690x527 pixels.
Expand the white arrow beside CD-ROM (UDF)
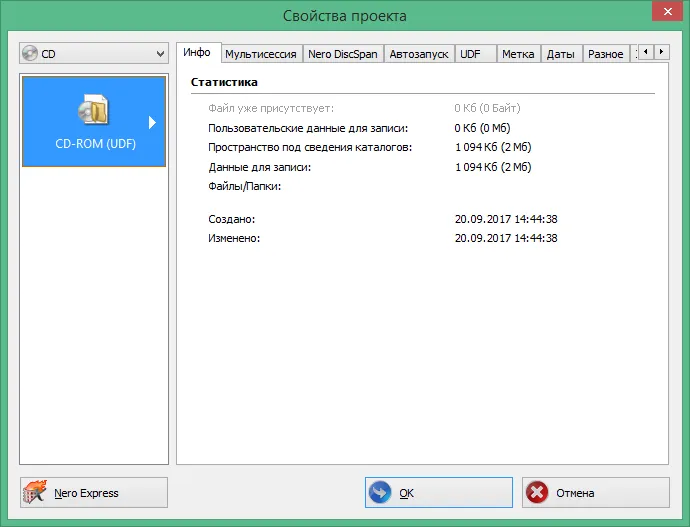tap(152, 122)
